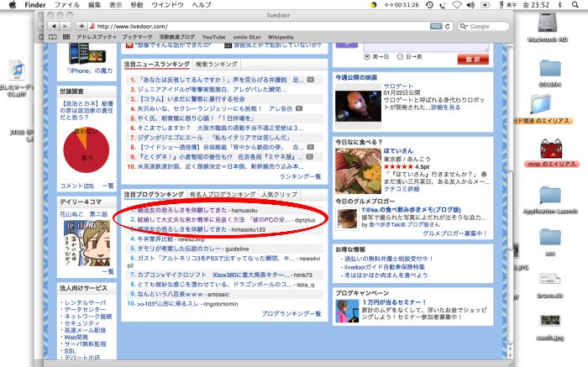The width and height of the screenshot is (588, 367).
Task: Switch to 検索ランキング tab
Action: (x=217, y=64)
